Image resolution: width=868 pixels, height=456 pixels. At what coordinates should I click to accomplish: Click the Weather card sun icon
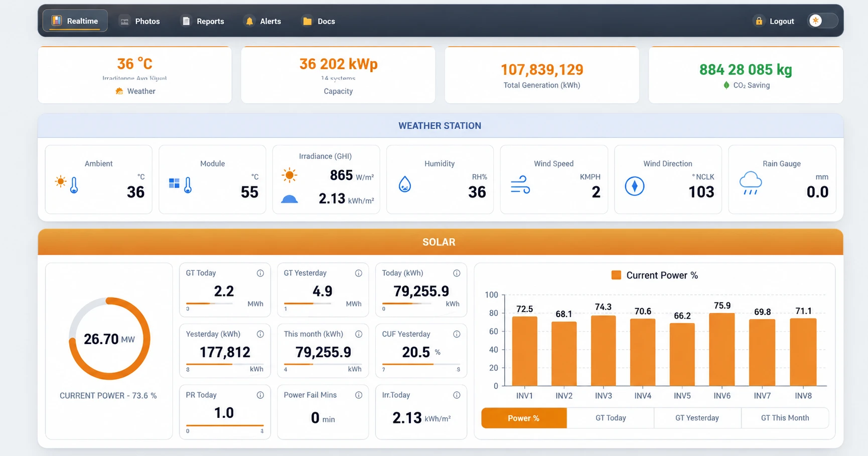119,91
